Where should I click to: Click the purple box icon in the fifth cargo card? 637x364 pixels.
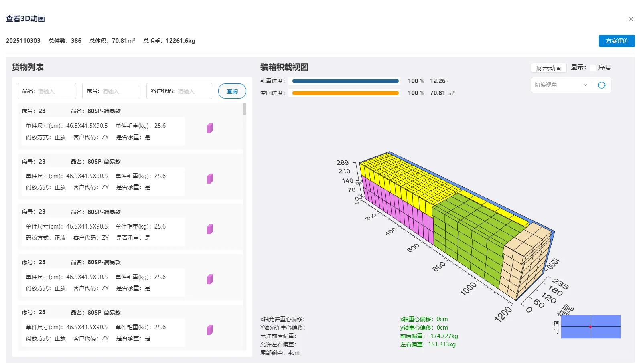coord(210,330)
